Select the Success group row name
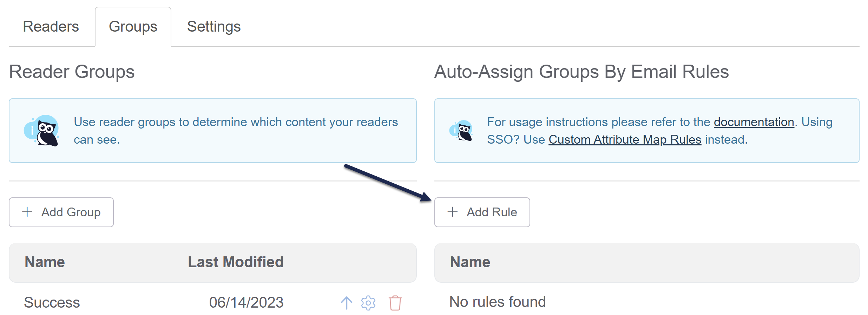The height and width of the screenshot is (315, 868). pyautogui.click(x=52, y=302)
